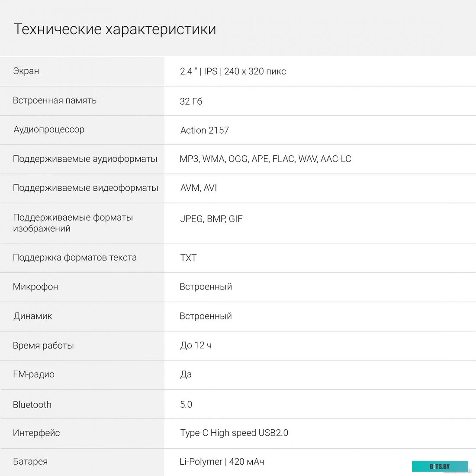Image resolution: width=476 pixels, height=476 pixels.
Task: Click the Bluetooth "5.0" value
Action: pos(186,405)
